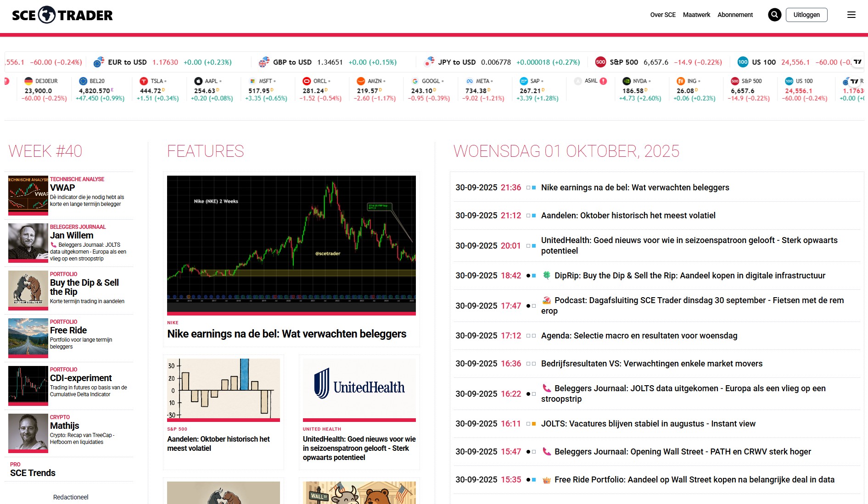Open the Abonnement menu item
The height and width of the screenshot is (504, 868).
pos(735,15)
